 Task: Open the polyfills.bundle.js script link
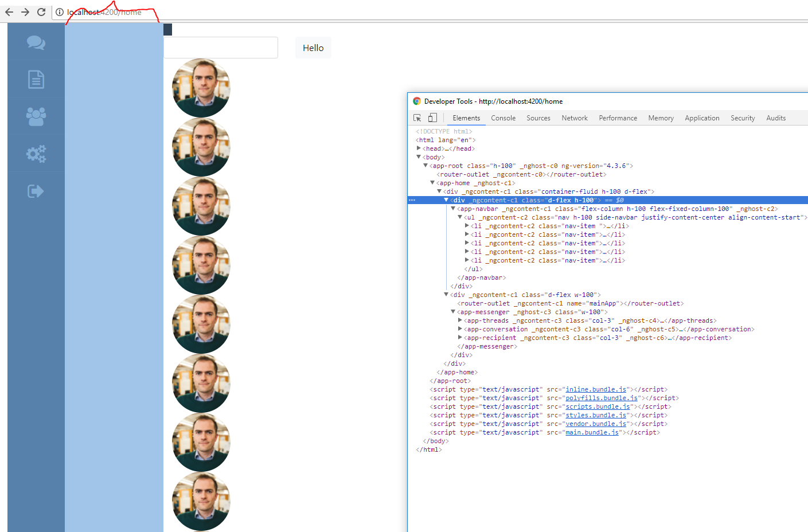(602, 398)
